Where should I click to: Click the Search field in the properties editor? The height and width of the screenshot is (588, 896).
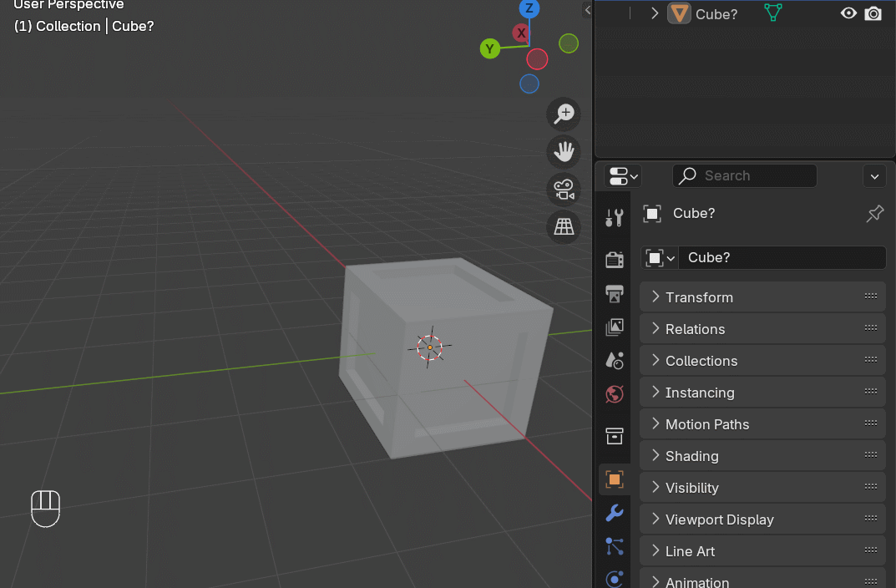tap(744, 175)
